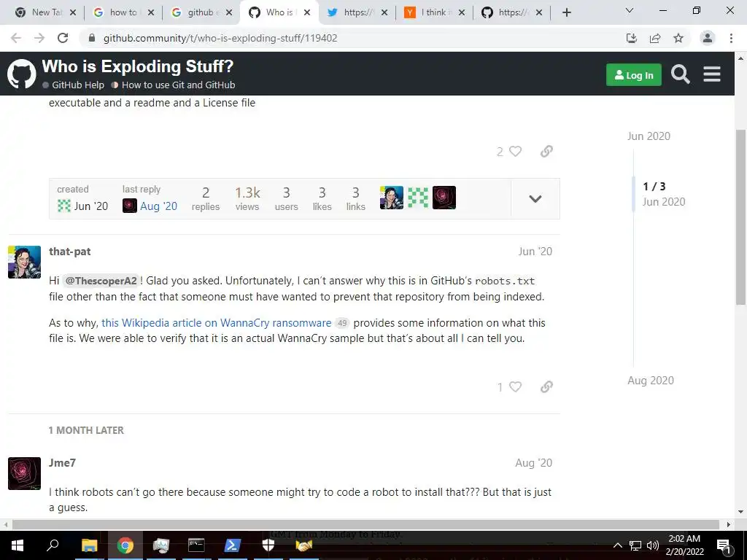Bookmark this page with the star icon

click(678, 38)
